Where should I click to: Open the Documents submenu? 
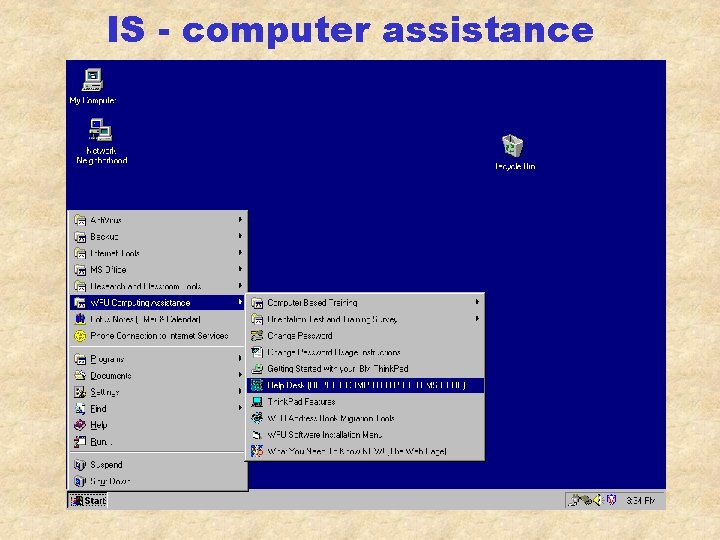(x=158, y=376)
